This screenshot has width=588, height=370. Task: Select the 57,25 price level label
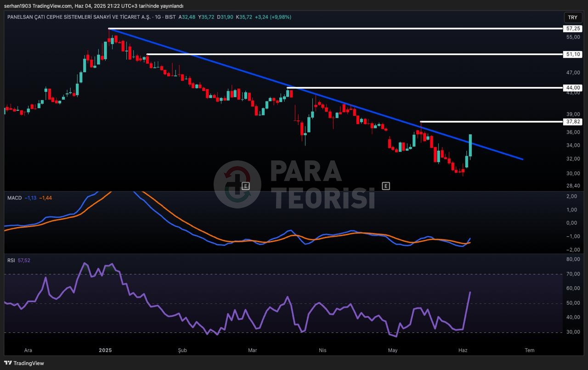(572, 28)
